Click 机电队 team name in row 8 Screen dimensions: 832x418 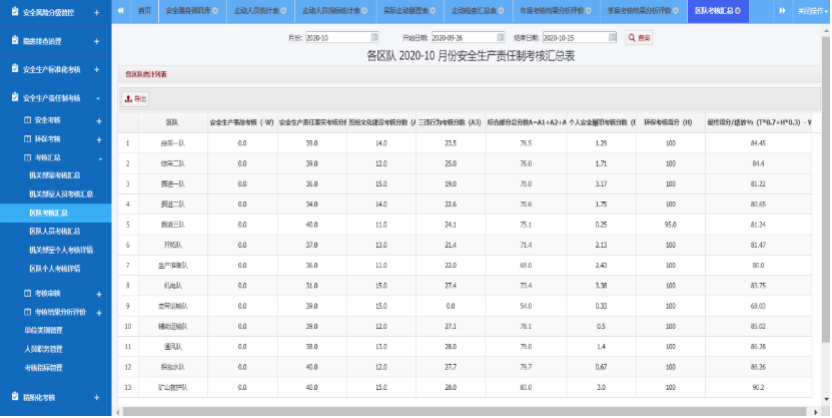pos(172,285)
